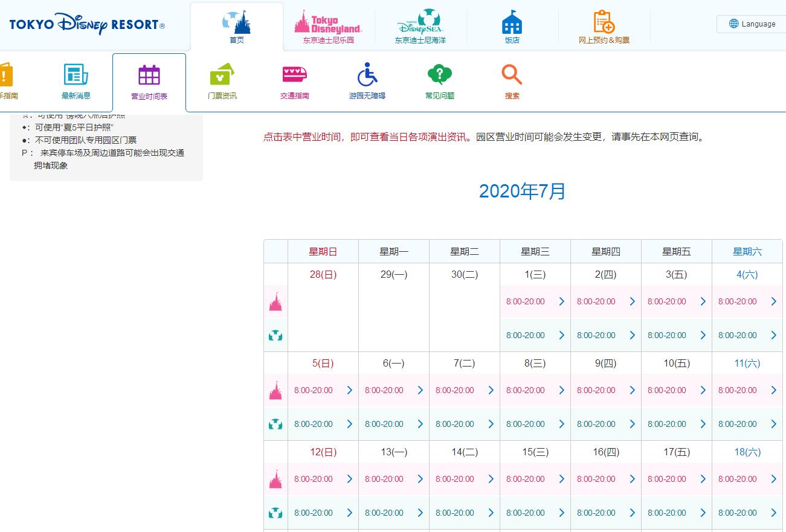Select the 营业时间表 calendar tab

click(149, 82)
